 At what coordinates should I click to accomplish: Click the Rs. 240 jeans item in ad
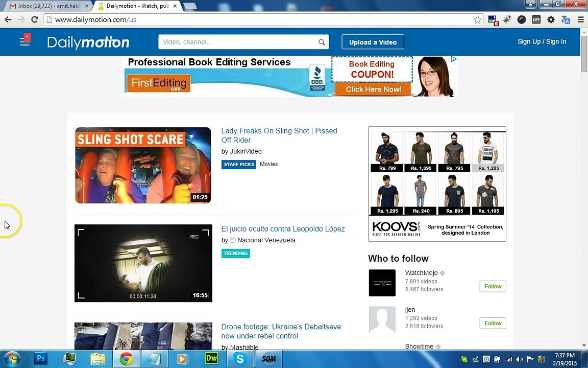421,195
